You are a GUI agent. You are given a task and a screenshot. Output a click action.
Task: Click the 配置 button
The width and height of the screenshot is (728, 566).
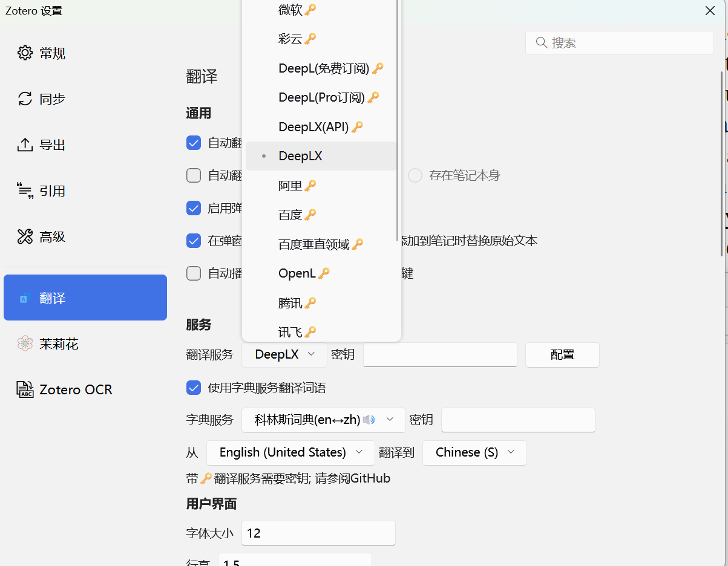562,354
